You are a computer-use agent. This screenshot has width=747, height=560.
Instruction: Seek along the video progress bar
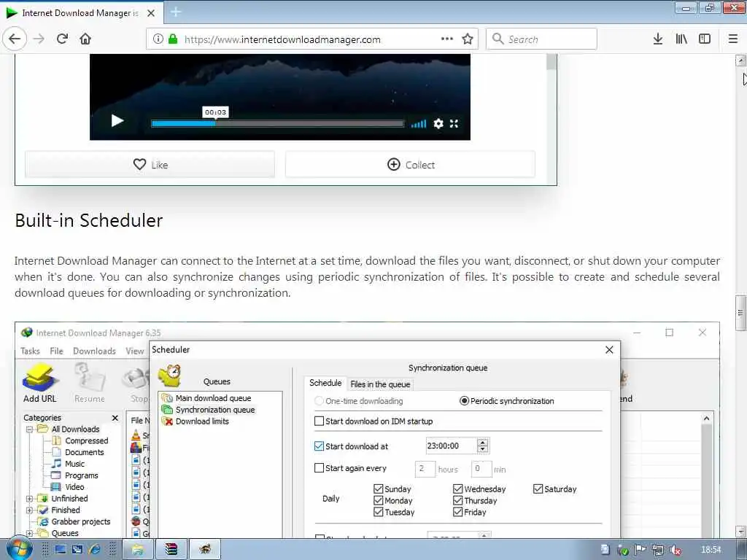pyautogui.click(x=277, y=124)
